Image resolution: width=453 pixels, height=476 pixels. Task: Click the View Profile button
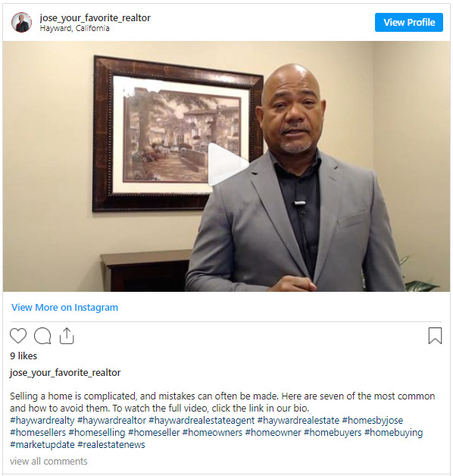(409, 22)
